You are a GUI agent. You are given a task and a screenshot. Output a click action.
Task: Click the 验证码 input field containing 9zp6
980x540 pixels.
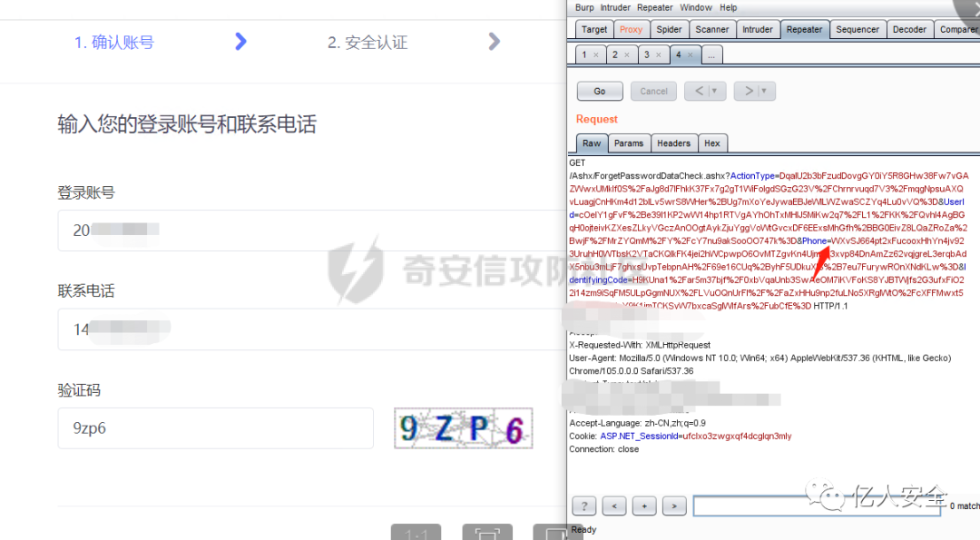pos(216,428)
